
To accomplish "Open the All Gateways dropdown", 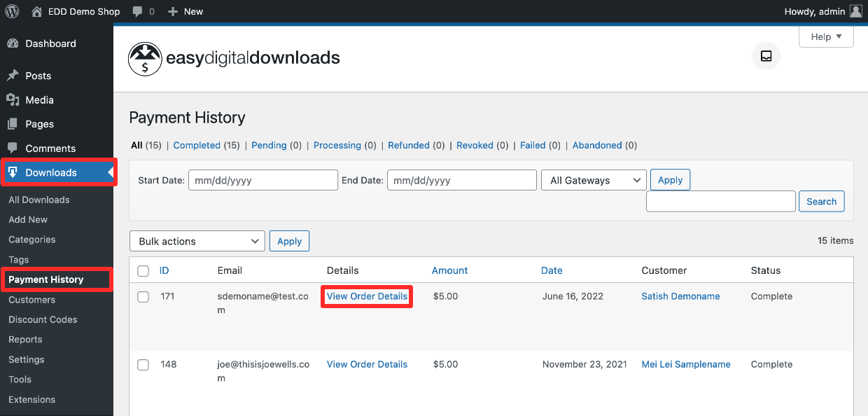I will point(594,180).
